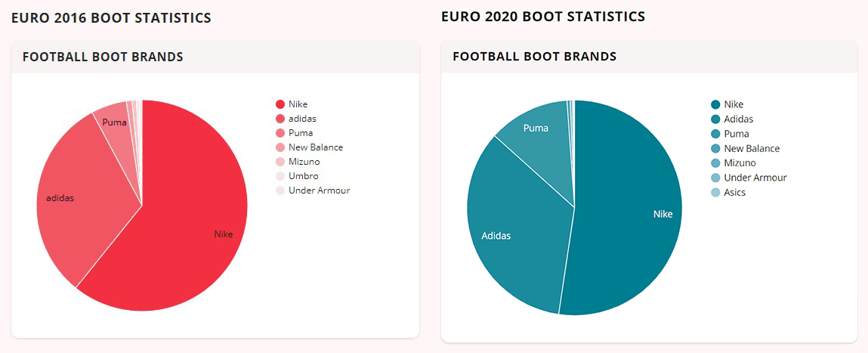
Task: Click the teal Nike legend dot in Euro 2020
Action: (x=715, y=105)
